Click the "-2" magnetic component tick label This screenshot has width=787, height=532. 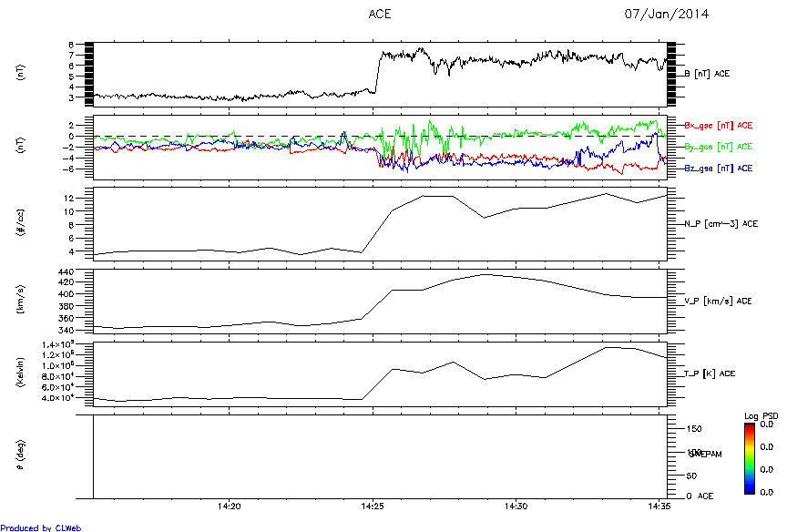(69, 147)
